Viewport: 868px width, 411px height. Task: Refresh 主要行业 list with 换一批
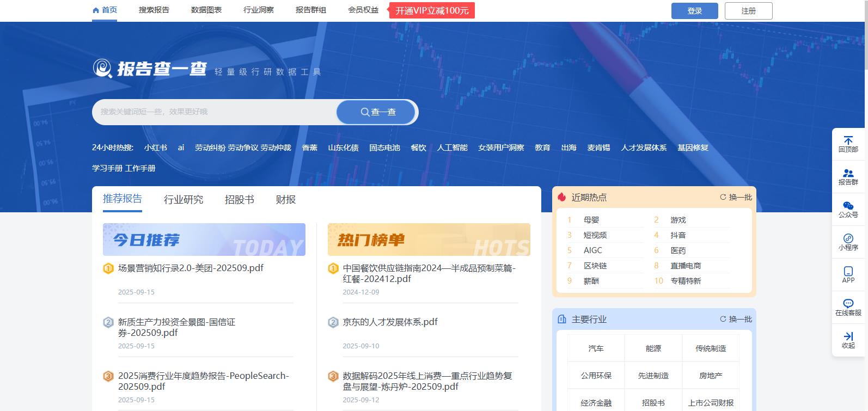click(736, 319)
